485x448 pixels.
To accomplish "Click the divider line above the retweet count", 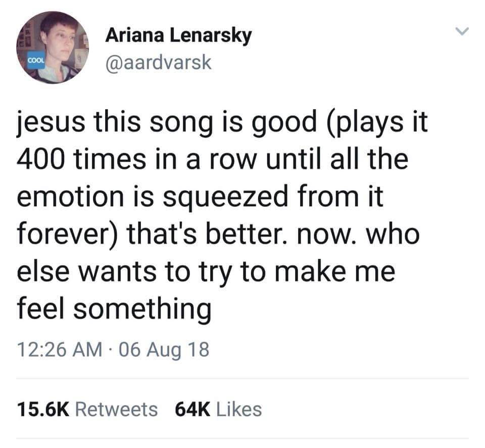I will point(243,378).
